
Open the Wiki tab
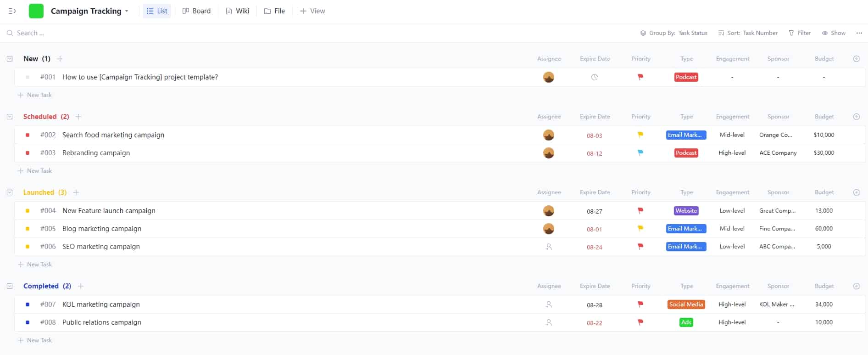238,11
